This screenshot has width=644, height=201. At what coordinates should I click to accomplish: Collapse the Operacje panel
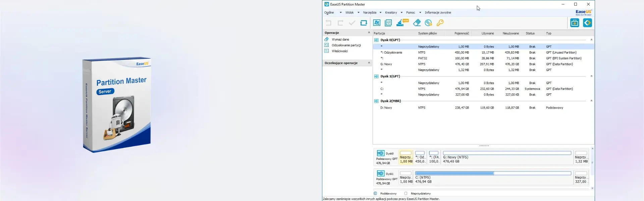tap(369, 32)
